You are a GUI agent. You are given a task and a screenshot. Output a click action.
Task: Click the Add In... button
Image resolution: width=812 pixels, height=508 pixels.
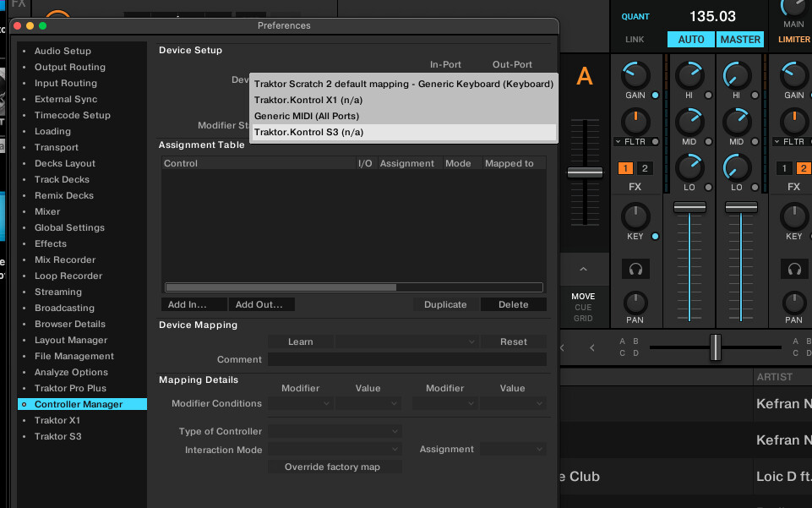194,304
